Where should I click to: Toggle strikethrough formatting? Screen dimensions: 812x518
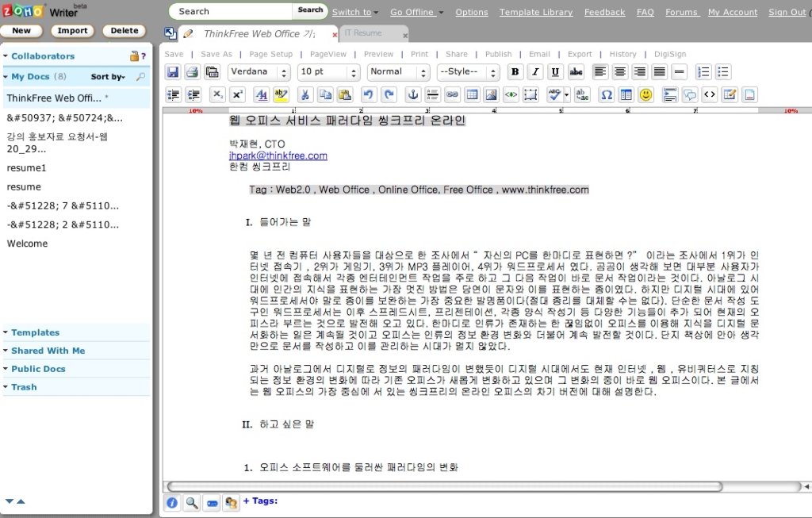576,72
